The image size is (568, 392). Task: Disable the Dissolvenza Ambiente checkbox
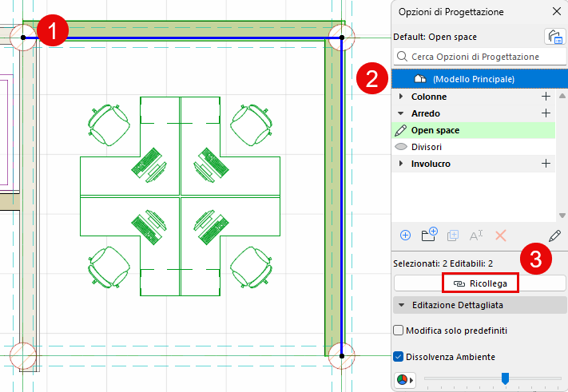[x=398, y=357]
